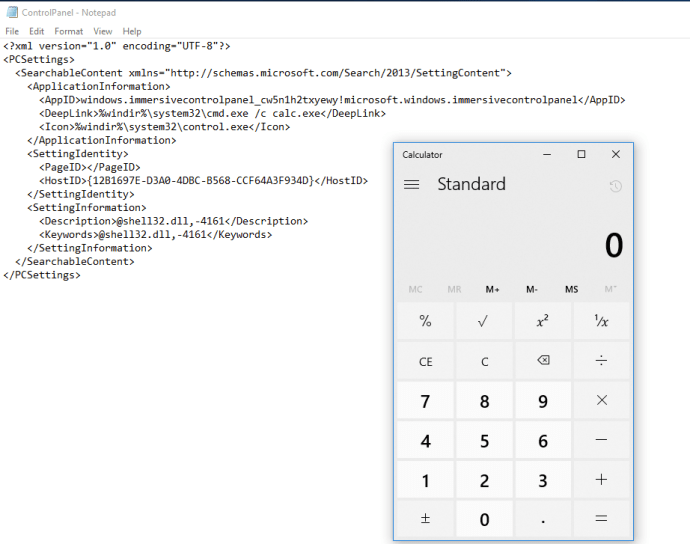This screenshot has width=690, height=544.
Task: Click the CE clear entry button
Action: coord(425,361)
